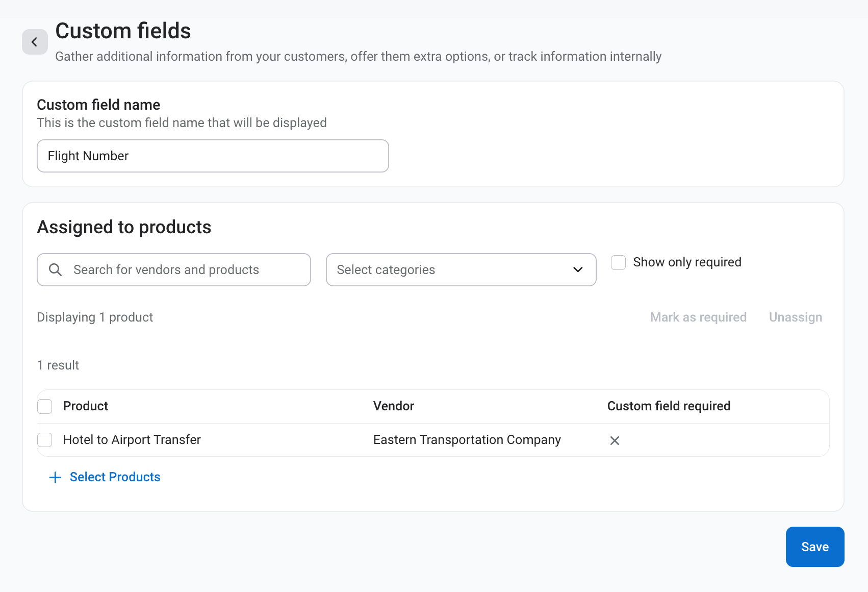Viewport: 868px width, 592px height.
Task: Click Eastern Transportation Company vendor cell
Action: click(467, 439)
